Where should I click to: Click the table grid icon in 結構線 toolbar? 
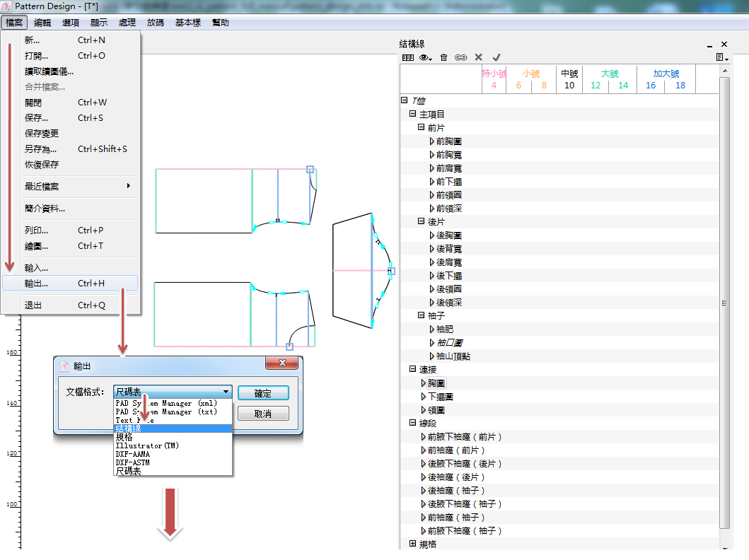click(x=408, y=57)
